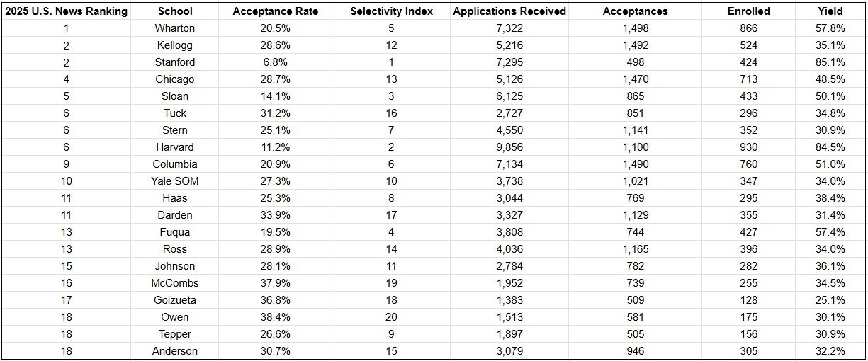Select the McCombs acceptance rate 37.9%
The height and width of the screenshot is (361, 868).
(275, 283)
